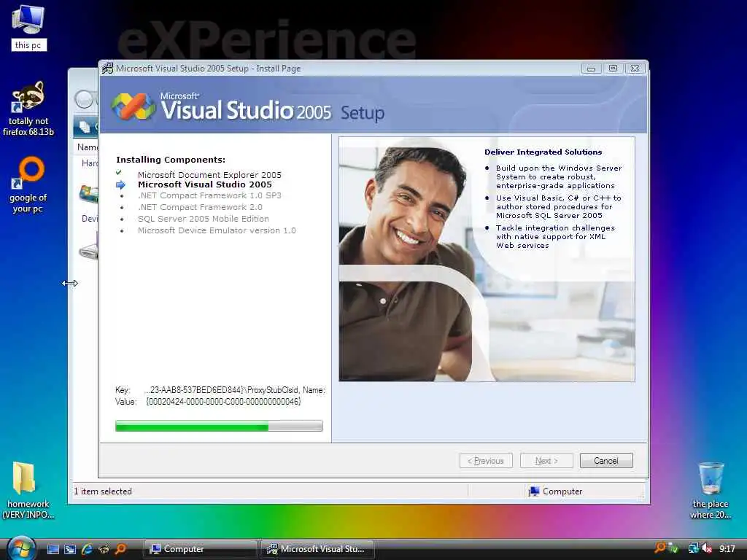Click 'Microsoft Document Explorer 2005' component text
The height and width of the screenshot is (560, 747).
pos(209,175)
